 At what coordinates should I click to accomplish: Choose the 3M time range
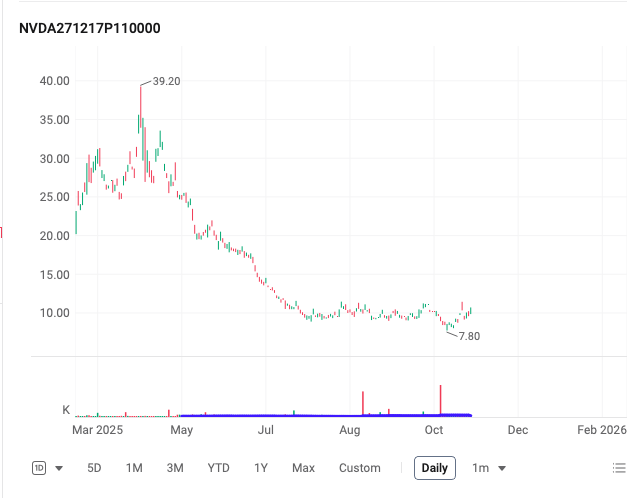coord(175,468)
